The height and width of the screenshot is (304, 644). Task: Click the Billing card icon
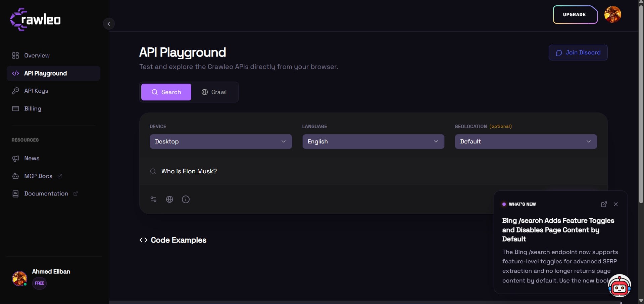15,108
